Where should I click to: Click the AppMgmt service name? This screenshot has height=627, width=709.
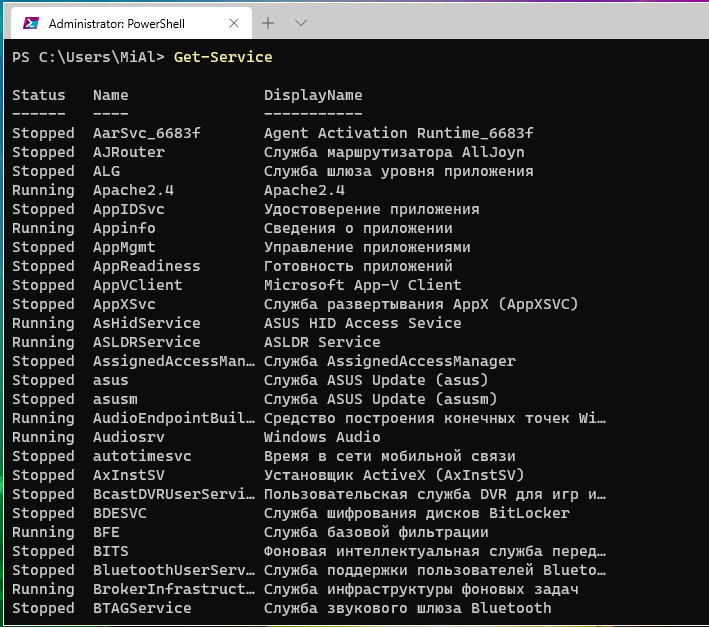124,247
